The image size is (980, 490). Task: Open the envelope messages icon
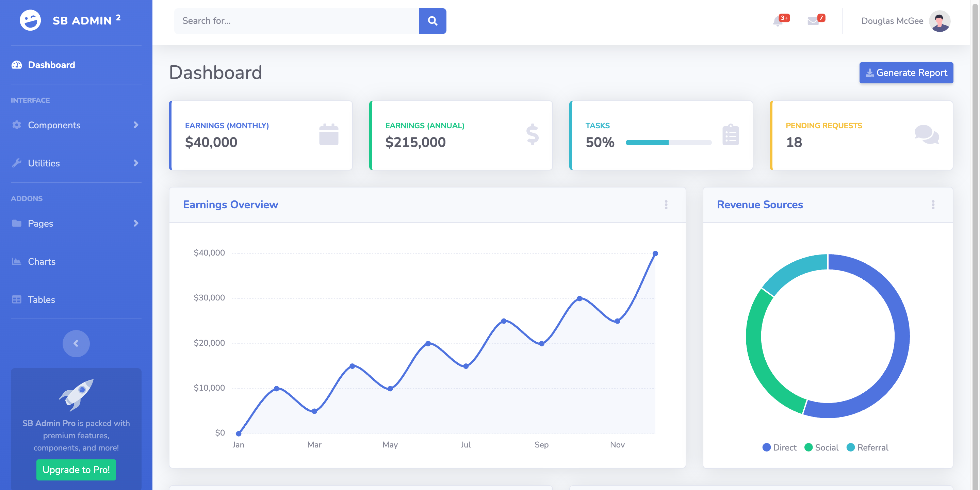click(813, 21)
